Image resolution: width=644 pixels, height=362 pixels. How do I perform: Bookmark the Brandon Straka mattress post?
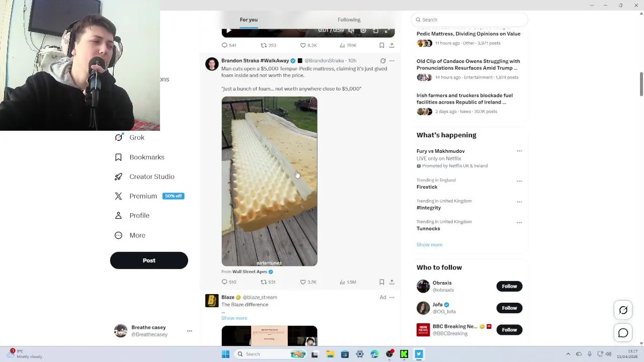pyautogui.click(x=381, y=282)
